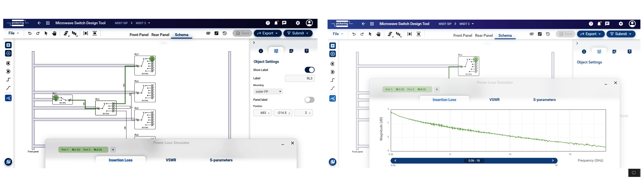This screenshot has width=644, height=183.
Task: Add a port pair with plus button in right simulator
Action: pyautogui.click(x=437, y=89)
